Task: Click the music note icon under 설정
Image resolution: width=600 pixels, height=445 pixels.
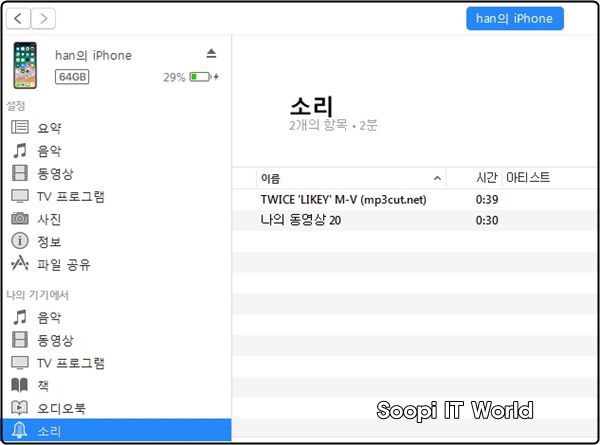Action: pos(20,150)
